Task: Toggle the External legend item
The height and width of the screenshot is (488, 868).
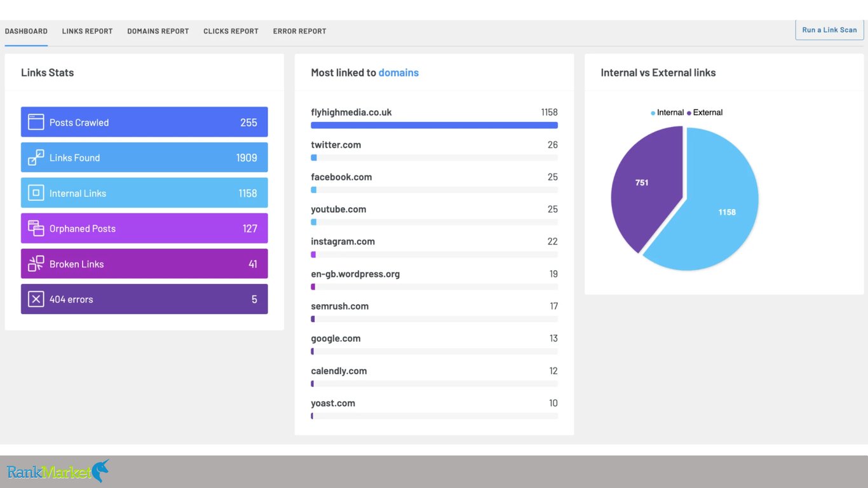Action: click(705, 112)
